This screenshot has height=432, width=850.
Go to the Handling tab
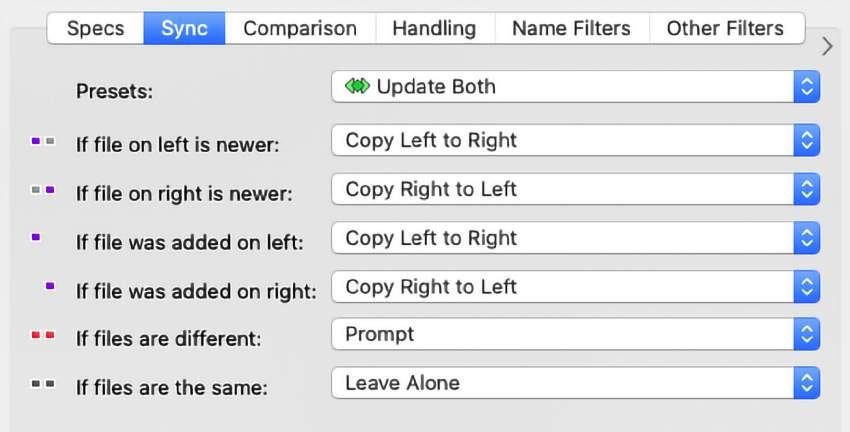pos(434,28)
